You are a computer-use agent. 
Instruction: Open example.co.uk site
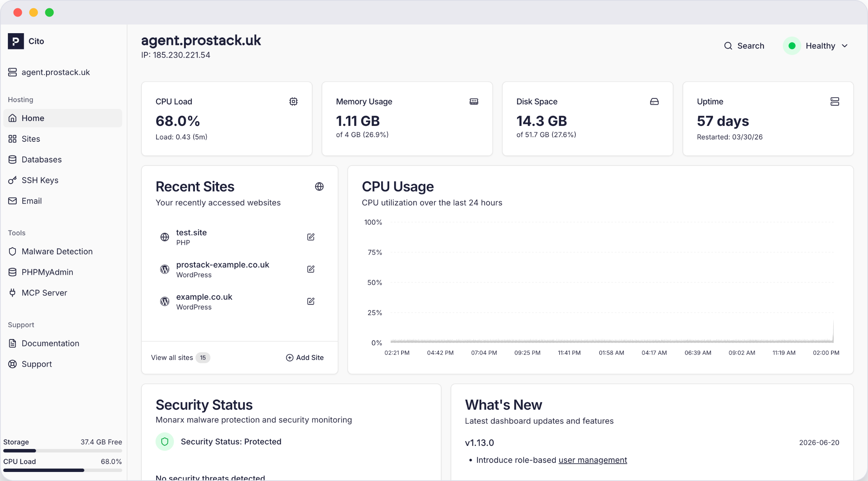(204, 297)
